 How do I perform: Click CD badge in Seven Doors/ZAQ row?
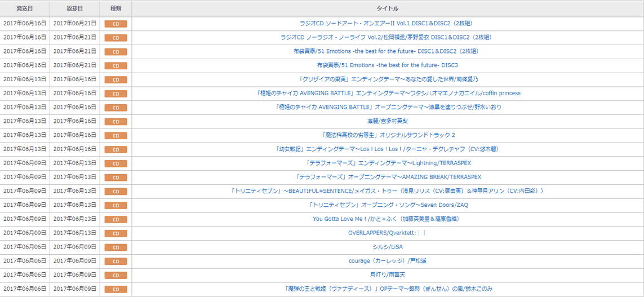[x=116, y=206]
